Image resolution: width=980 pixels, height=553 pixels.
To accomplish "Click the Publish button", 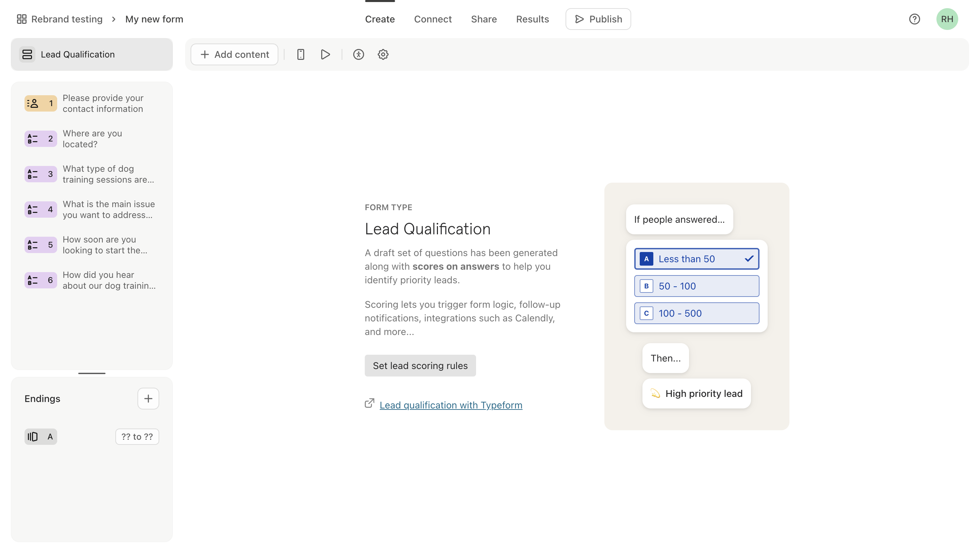I will 598,19.
